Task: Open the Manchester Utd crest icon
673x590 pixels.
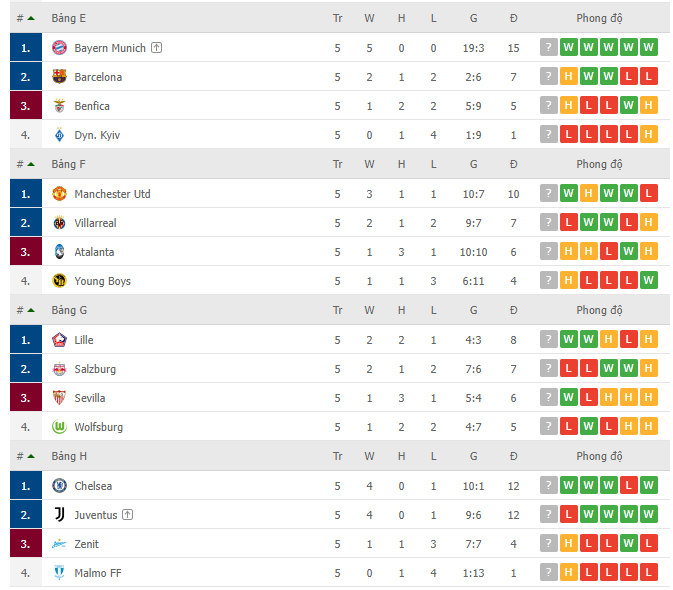Action: pos(59,194)
